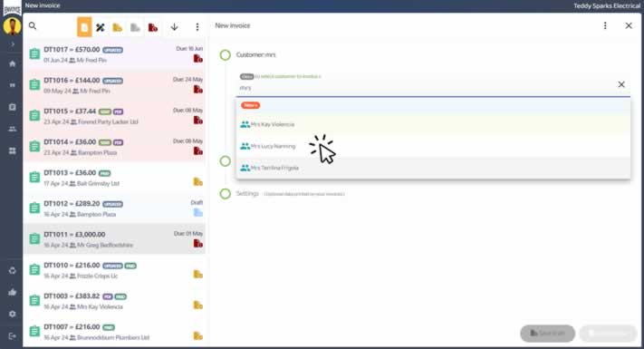Open the quotes icon in the sidebar

13,85
